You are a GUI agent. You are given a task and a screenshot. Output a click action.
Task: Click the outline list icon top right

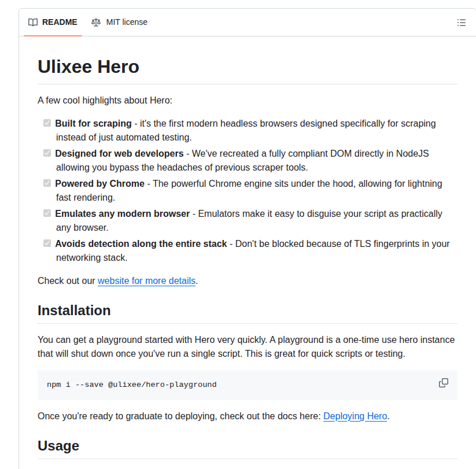coord(462,22)
